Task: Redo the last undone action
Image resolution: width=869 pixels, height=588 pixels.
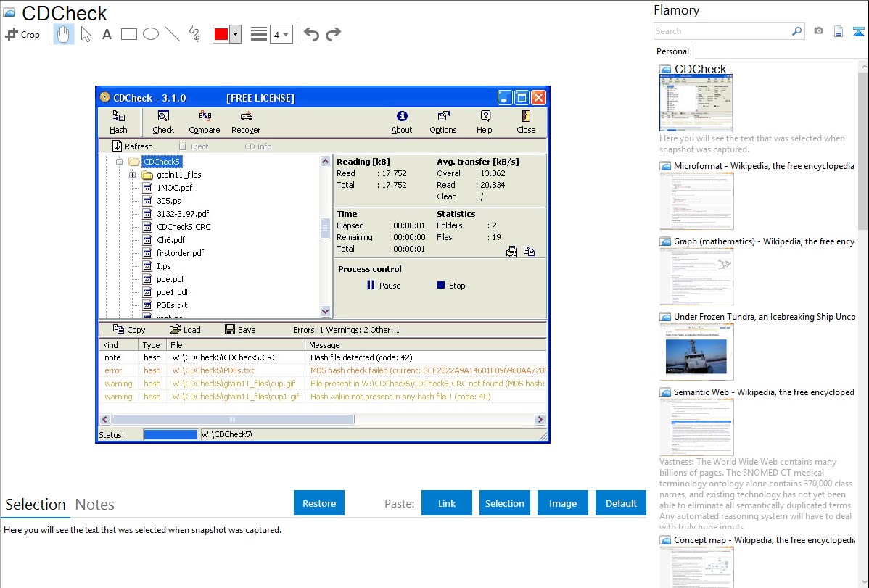Action: point(333,34)
